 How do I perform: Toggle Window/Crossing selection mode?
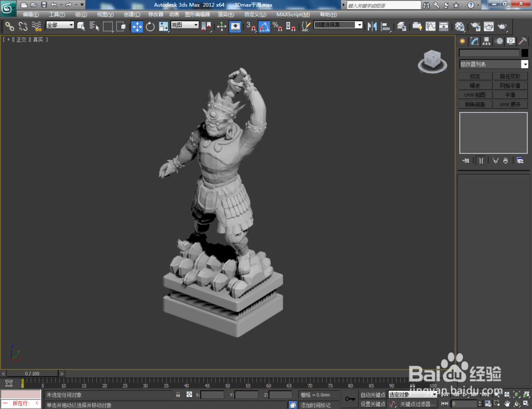tap(121, 26)
